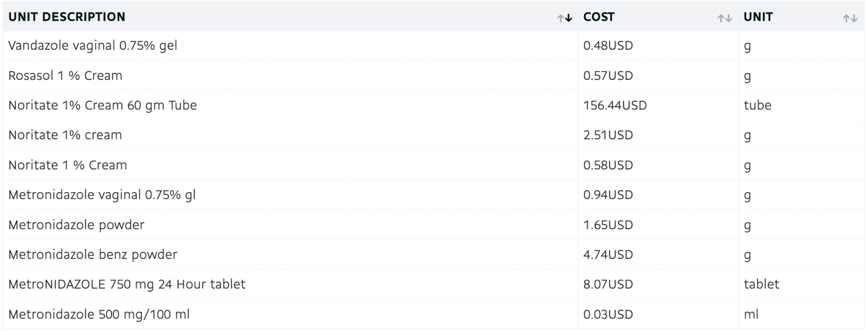
Task: Click the tablet unit cell
Action: coord(762,284)
